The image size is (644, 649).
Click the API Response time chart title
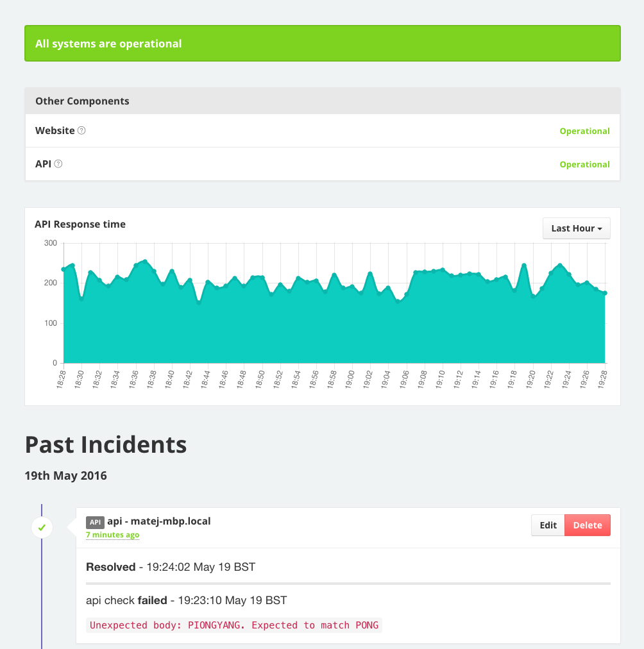[80, 224]
